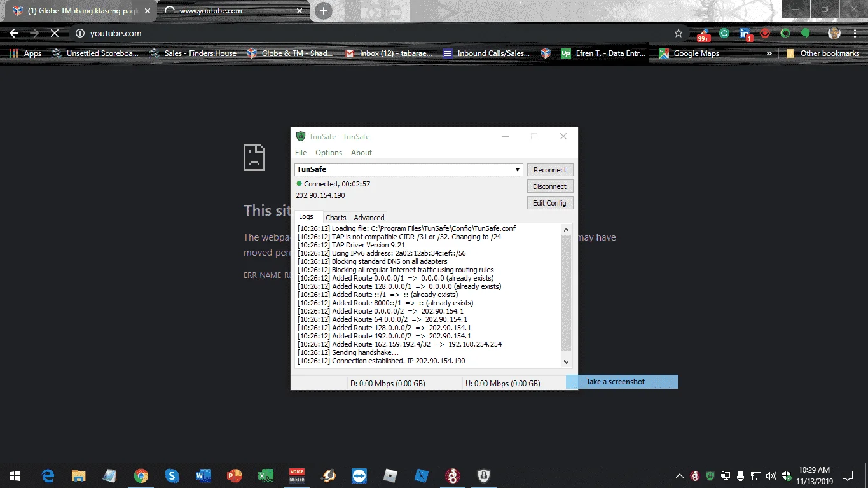Click the log scrollbar down arrow
This screenshot has height=488, width=868.
click(x=567, y=361)
